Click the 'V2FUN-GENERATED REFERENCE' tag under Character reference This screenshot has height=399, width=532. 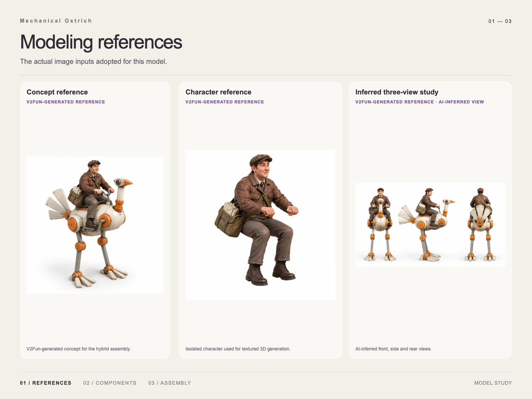click(225, 102)
